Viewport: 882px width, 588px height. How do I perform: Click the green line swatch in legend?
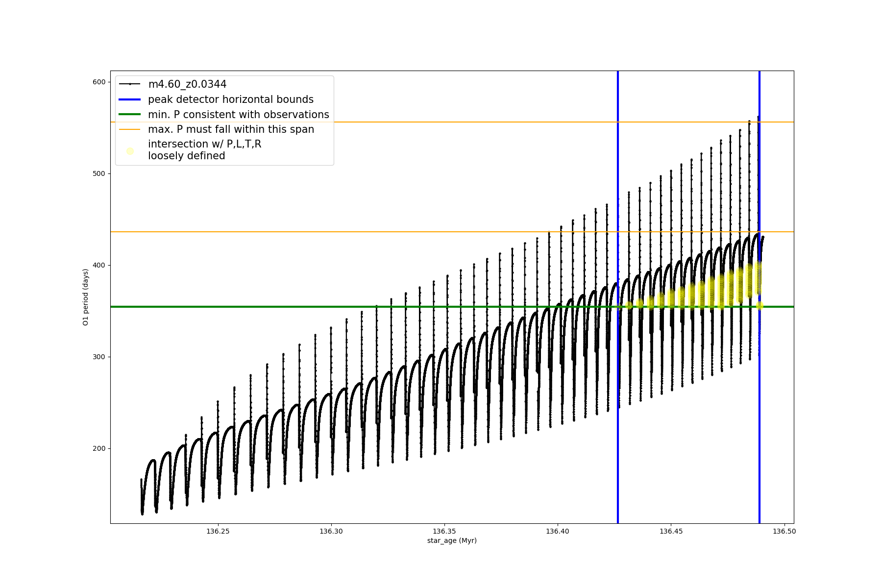click(129, 115)
